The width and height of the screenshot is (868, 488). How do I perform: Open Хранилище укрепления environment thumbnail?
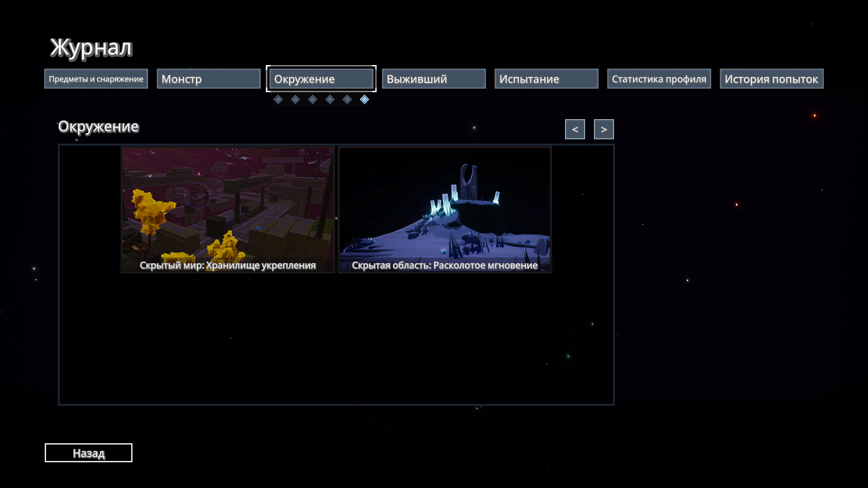pyautogui.click(x=228, y=203)
